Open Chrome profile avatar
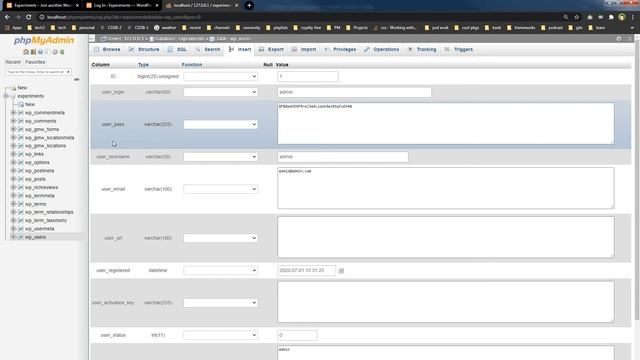This screenshot has width=640, height=360. (x=622, y=17)
